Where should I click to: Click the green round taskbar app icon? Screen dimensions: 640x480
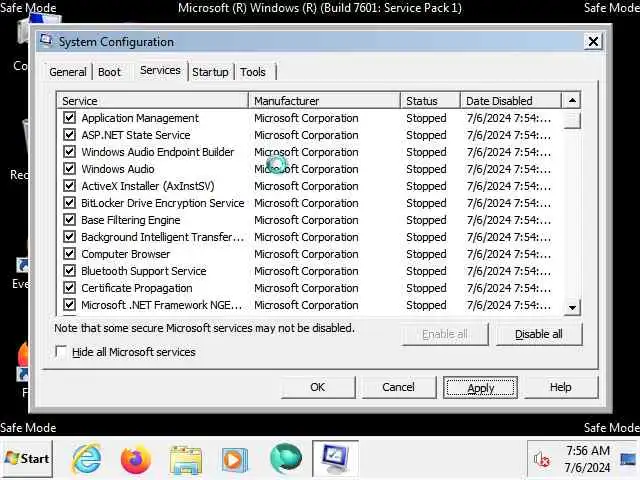286,458
